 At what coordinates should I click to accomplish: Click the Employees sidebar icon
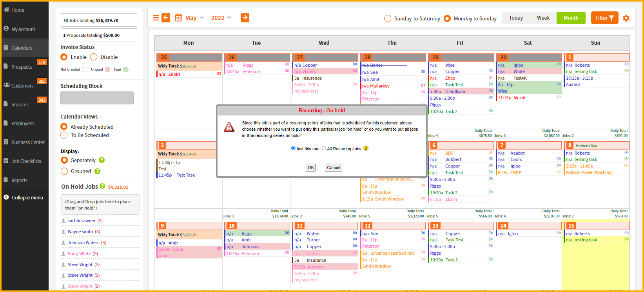pyautogui.click(x=6, y=123)
